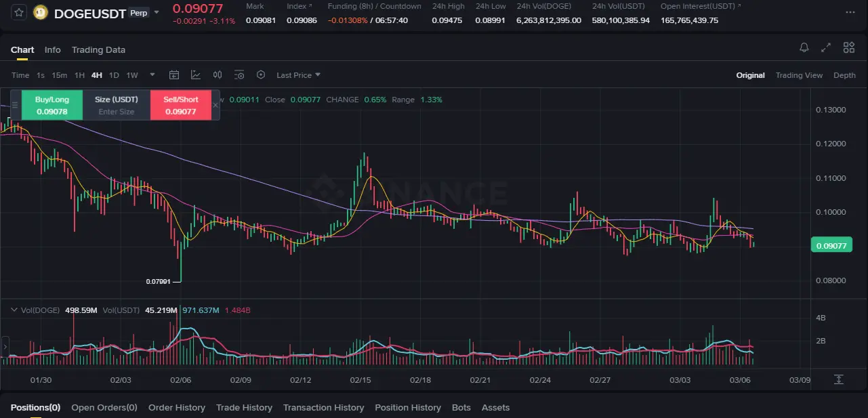Viewport: 868px width, 418px height.
Task: Open the Position History tab
Action: point(408,407)
